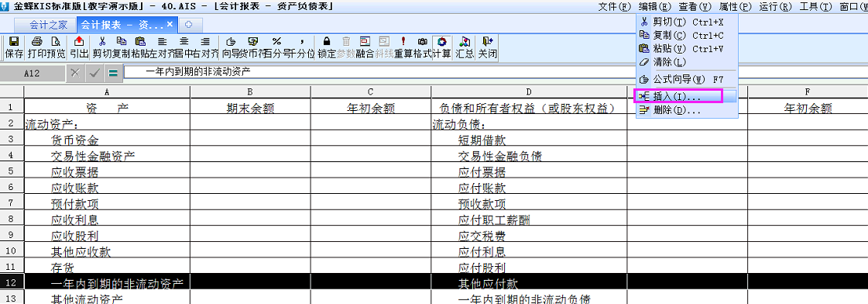
Task: Open the 运行(R) menu
Action: [776, 7]
